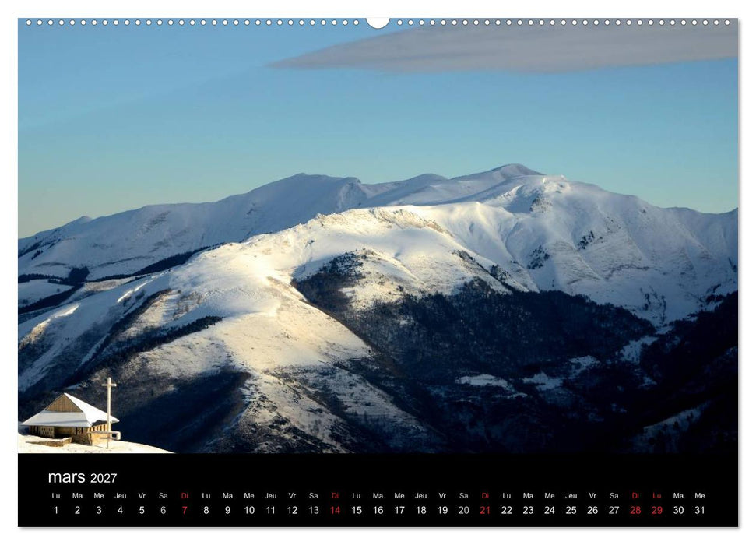Select day 23 in the calendar strip
Screen dimensions: 756x545
click(x=528, y=510)
